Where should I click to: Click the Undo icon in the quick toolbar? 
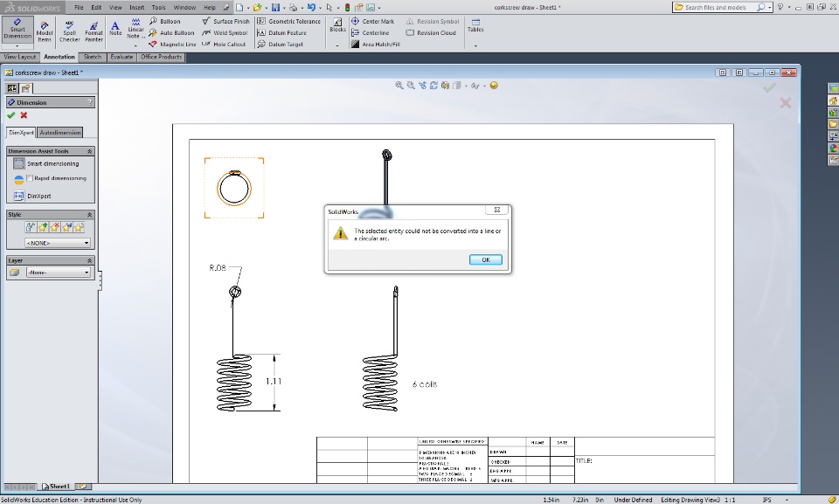pos(311,8)
